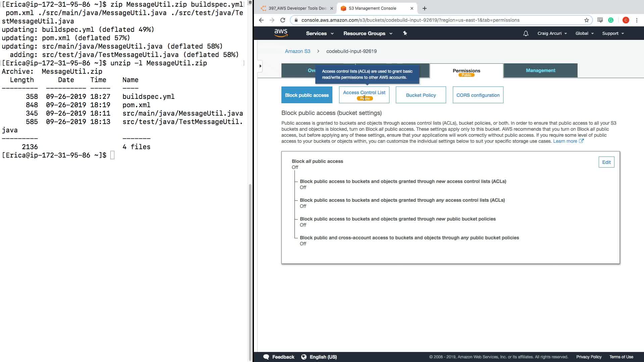Open Chrome three-dot menu

(637, 20)
